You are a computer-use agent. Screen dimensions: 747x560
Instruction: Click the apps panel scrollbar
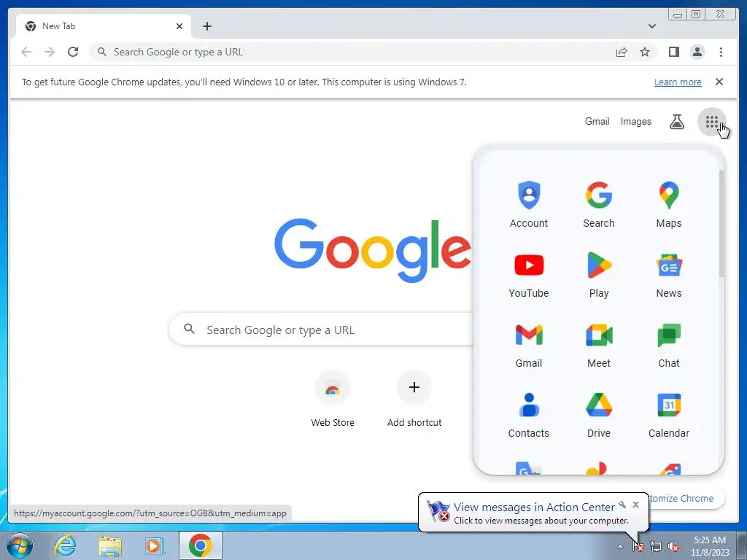pyautogui.click(x=721, y=224)
